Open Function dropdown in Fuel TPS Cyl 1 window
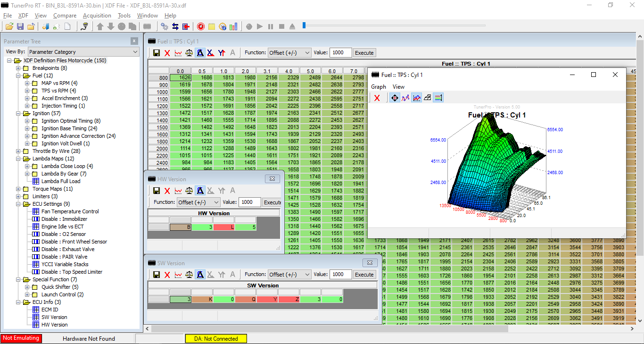This screenshot has width=644, height=344. point(289,53)
